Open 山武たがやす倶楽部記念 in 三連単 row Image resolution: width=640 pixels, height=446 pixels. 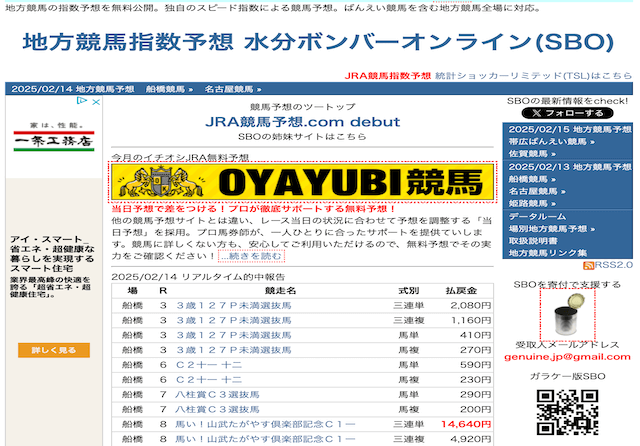(265, 424)
